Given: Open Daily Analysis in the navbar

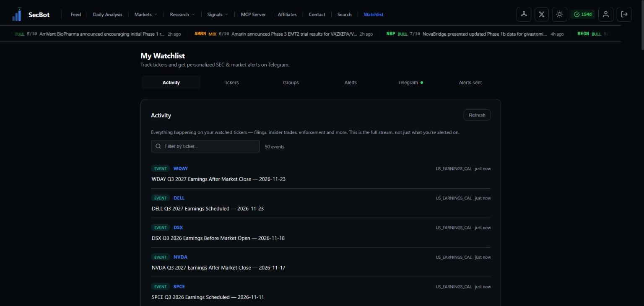Looking at the screenshot, I should pyautogui.click(x=108, y=14).
